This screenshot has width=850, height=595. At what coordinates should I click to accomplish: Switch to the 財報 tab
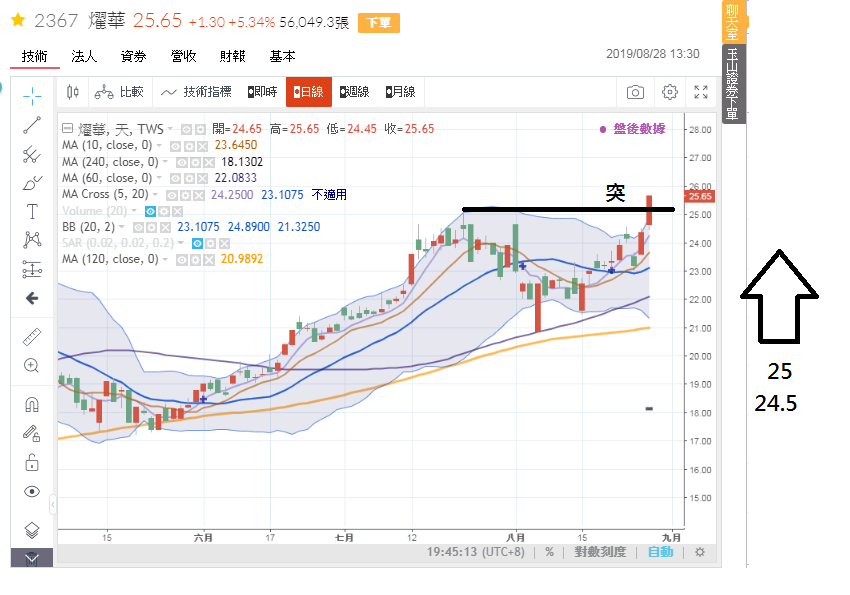tap(233, 56)
